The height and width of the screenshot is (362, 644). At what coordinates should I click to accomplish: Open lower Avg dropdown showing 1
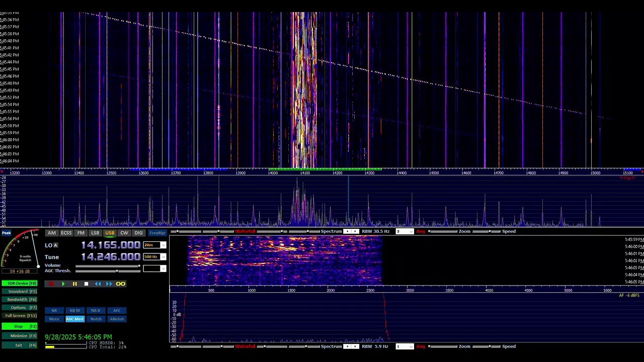tap(405, 346)
